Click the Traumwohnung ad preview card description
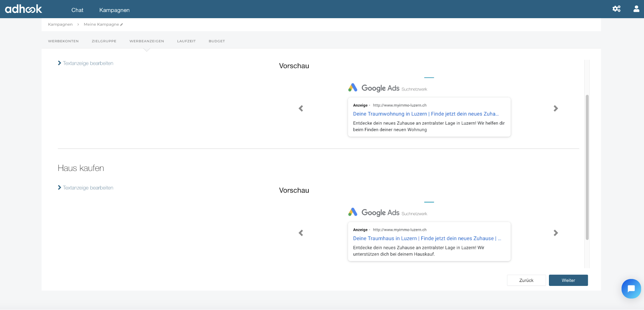This screenshot has width=644, height=310. click(429, 126)
